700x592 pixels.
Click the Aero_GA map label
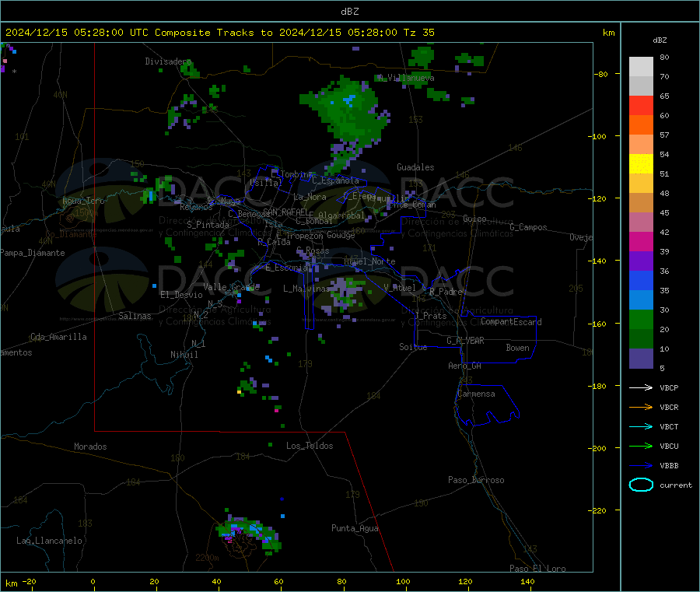464,366
